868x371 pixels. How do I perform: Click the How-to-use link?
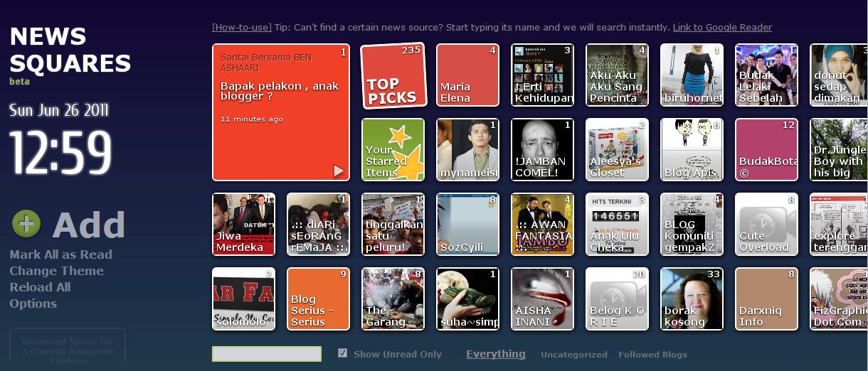pyautogui.click(x=242, y=28)
